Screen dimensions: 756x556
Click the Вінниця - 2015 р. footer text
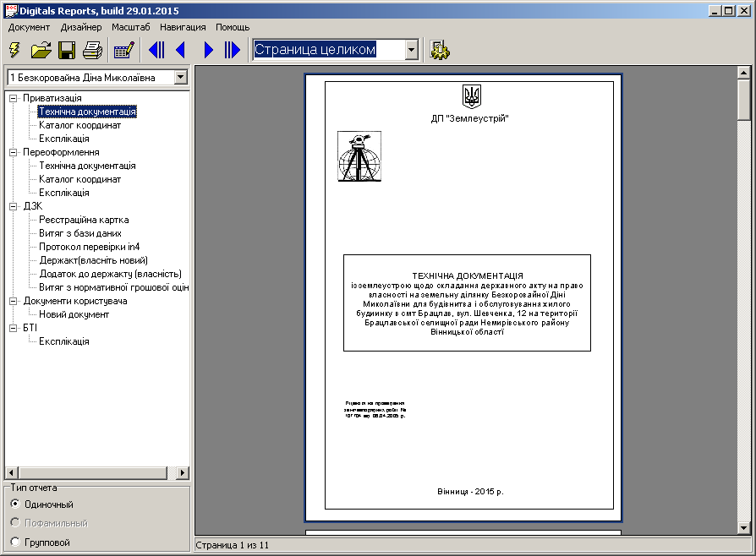[x=470, y=492]
